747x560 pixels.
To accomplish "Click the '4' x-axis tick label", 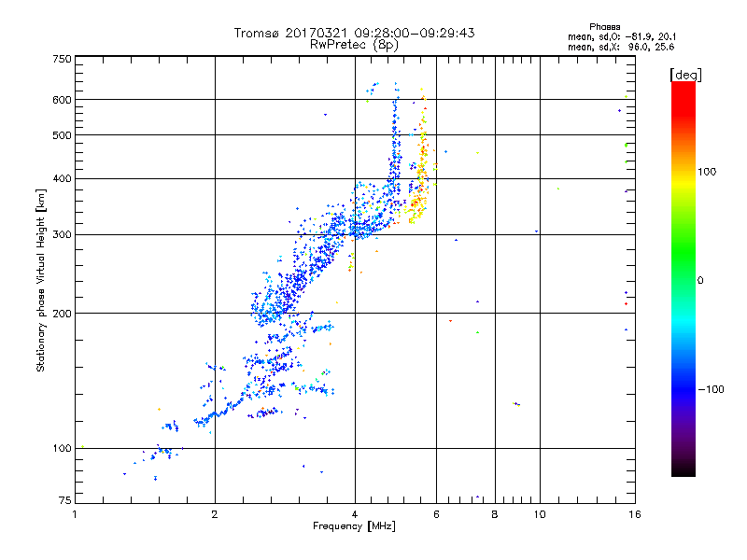I will click(355, 514).
